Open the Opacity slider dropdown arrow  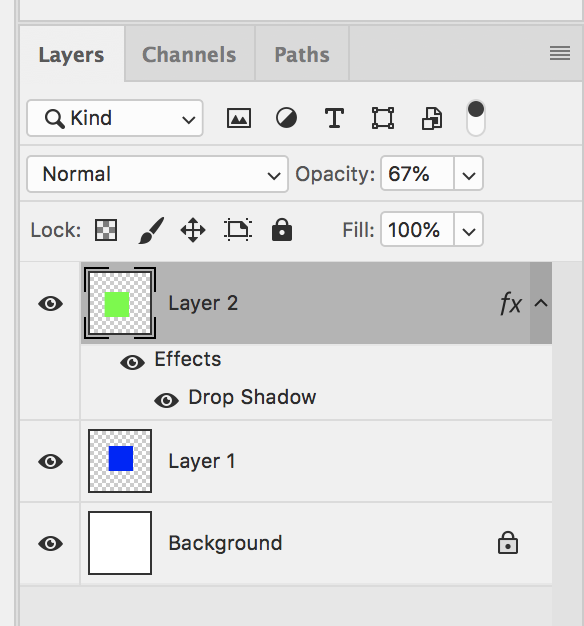[469, 174]
